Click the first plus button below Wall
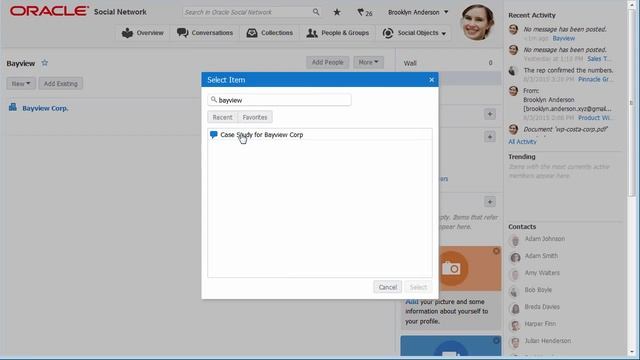This screenshot has height=360, width=640. click(490, 114)
